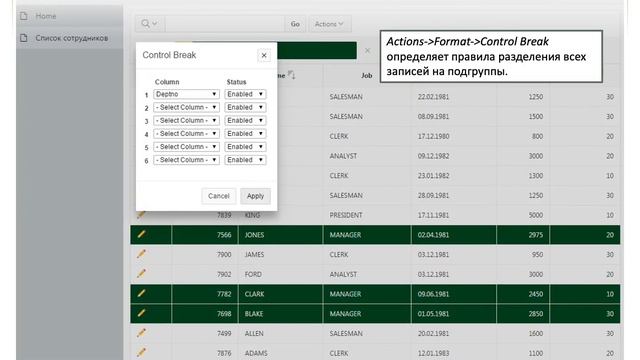Click the Список сотрудников page icon
640x360 pixels.
pos(24,38)
